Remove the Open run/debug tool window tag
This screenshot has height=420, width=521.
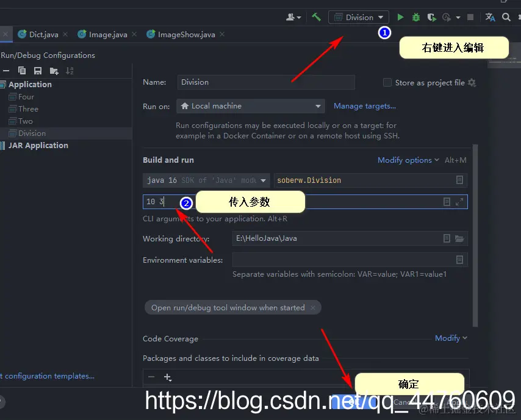(313, 308)
